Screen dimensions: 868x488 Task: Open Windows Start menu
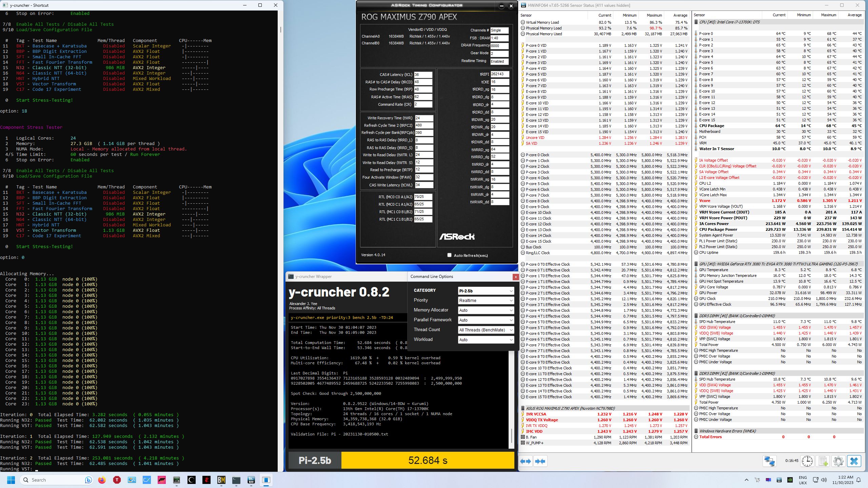[11, 480]
